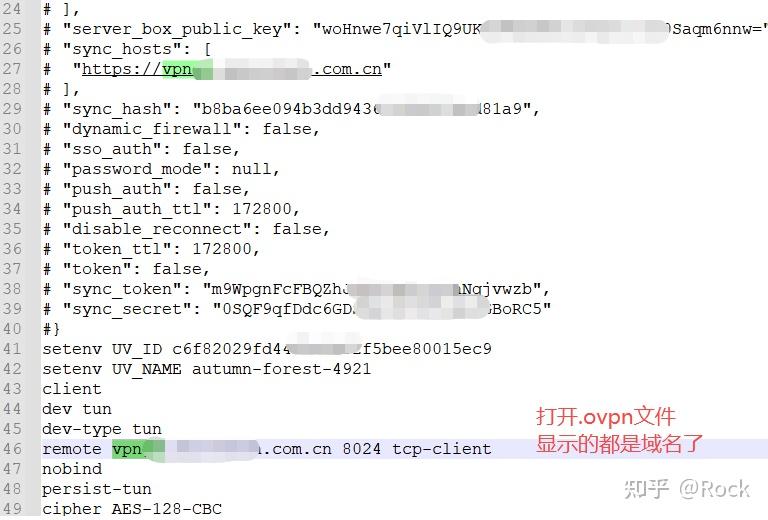Click the "dynamic_firewall": false line
Image resolution: width=768 pixels, height=520 pixels.
[181, 129]
